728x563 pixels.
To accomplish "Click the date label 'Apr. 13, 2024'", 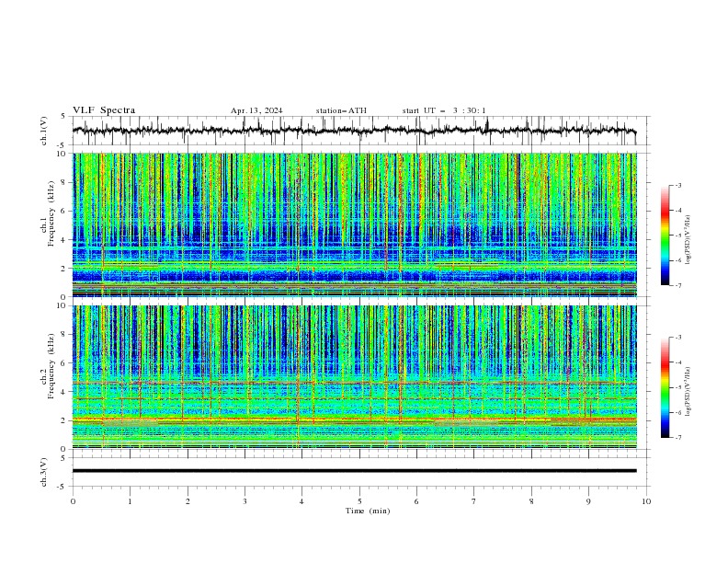I will click(256, 110).
